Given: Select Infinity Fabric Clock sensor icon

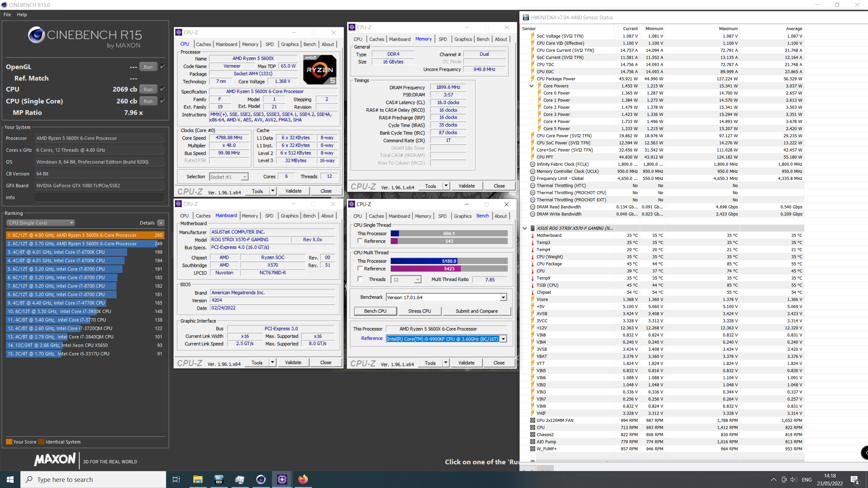Looking at the screenshot, I should (x=533, y=164).
